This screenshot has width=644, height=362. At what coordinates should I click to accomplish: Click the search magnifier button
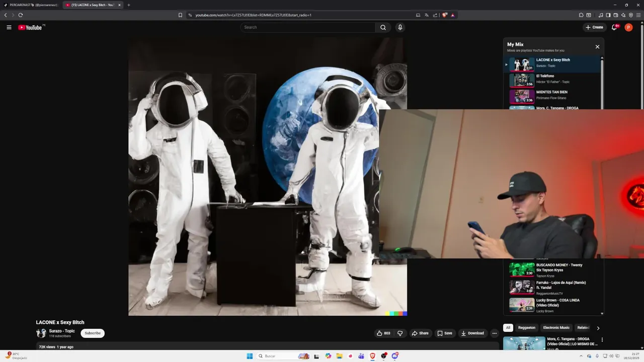(x=383, y=27)
